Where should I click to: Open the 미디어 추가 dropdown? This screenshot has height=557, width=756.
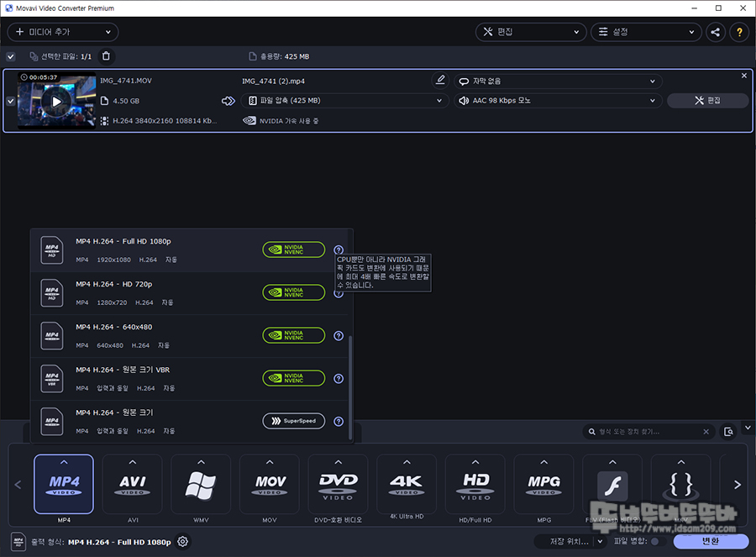63,32
